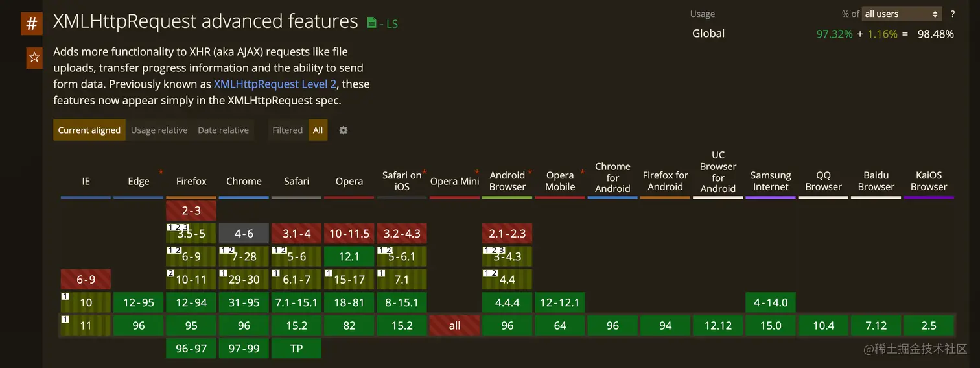
Task: Select the Firefox 2-3 cell
Action: pos(191,211)
